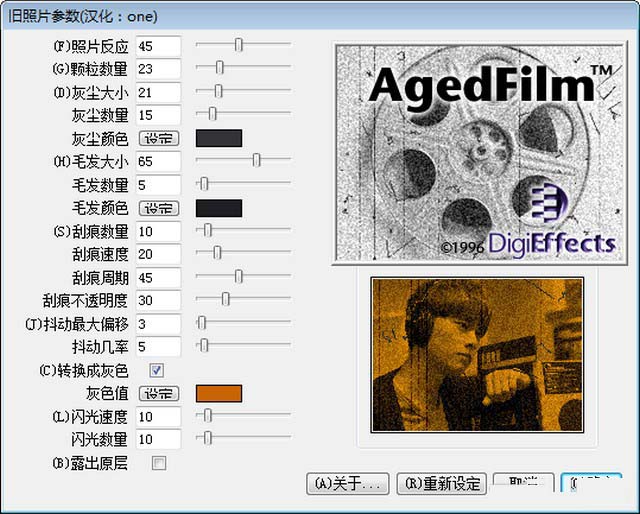Click the 刮痕周期 value field showing 45
This screenshot has width=640, height=514.
click(x=158, y=278)
